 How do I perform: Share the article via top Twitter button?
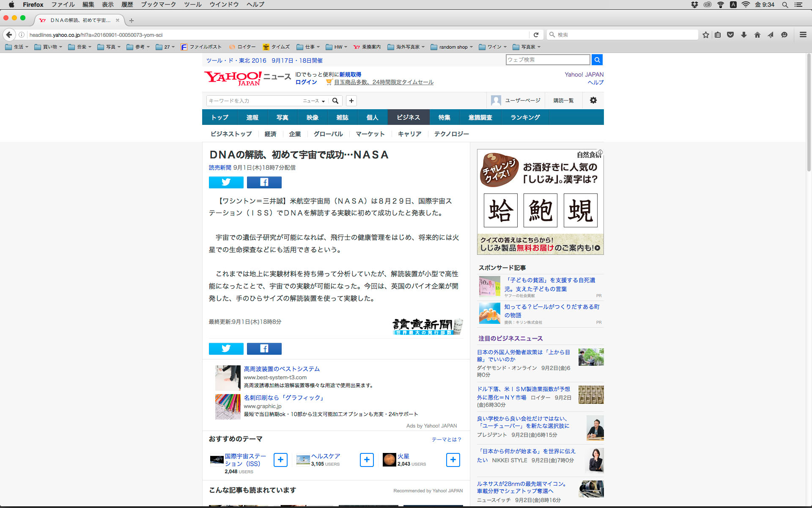pos(226,182)
